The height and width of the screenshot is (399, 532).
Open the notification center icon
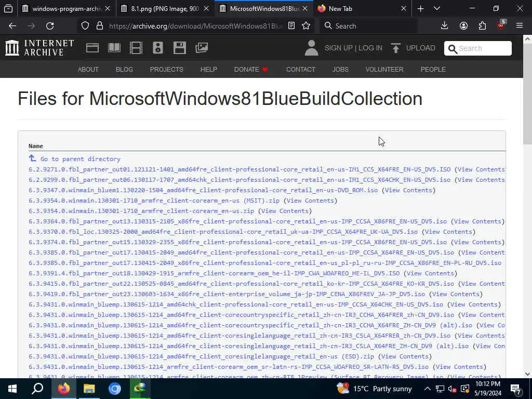(x=516, y=389)
